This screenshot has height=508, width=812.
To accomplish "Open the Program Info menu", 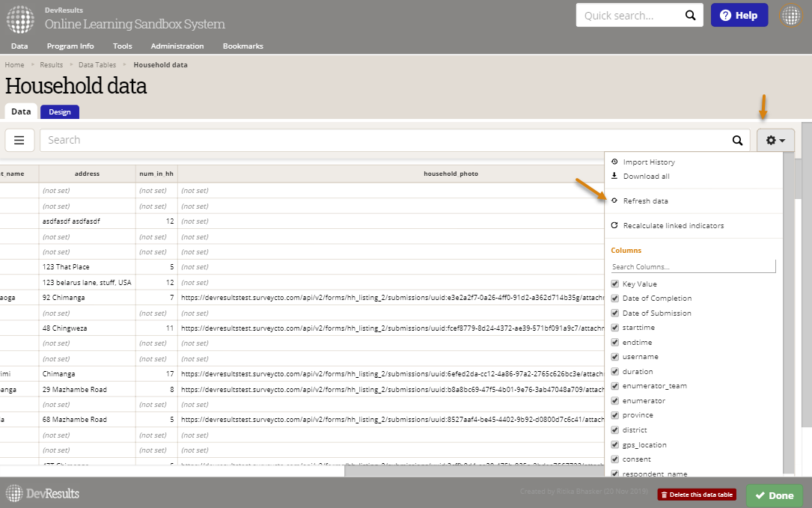I will point(70,46).
